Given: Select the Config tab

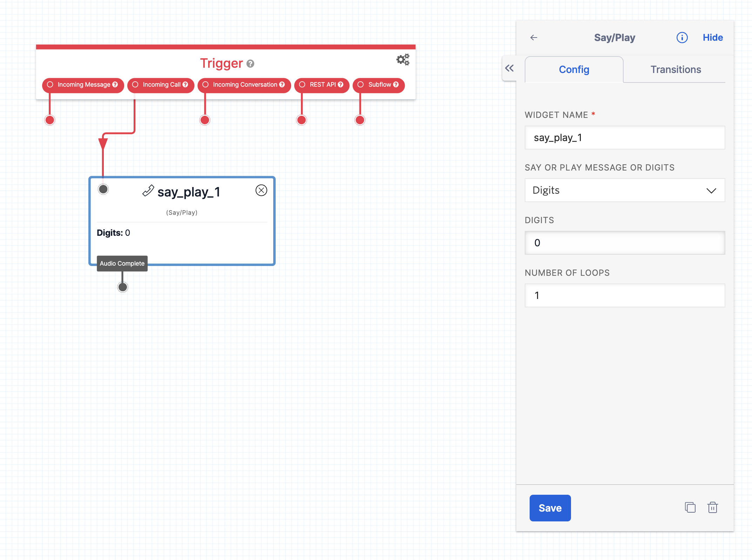Looking at the screenshot, I should pos(574,69).
